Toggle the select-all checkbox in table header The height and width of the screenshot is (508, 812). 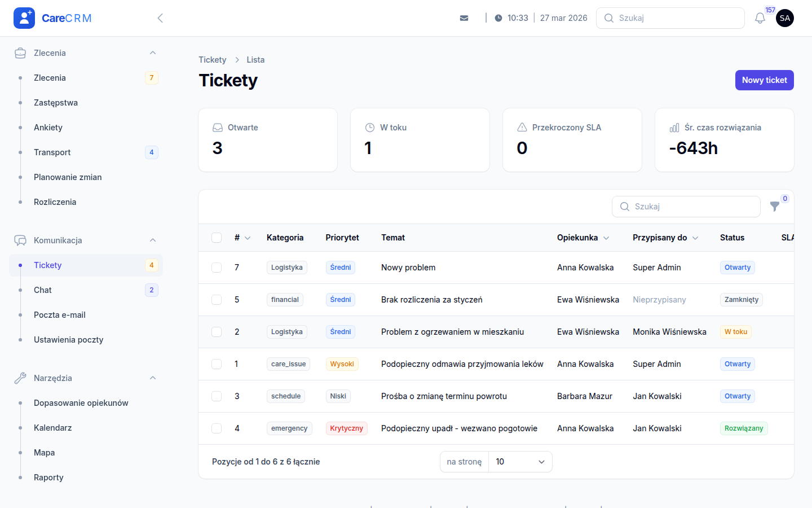click(217, 238)
